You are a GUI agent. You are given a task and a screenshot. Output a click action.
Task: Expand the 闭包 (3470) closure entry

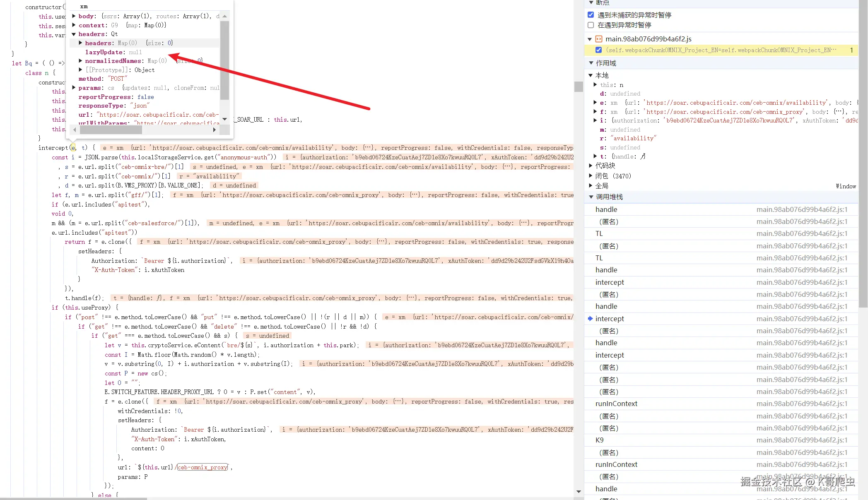[591, 176]
